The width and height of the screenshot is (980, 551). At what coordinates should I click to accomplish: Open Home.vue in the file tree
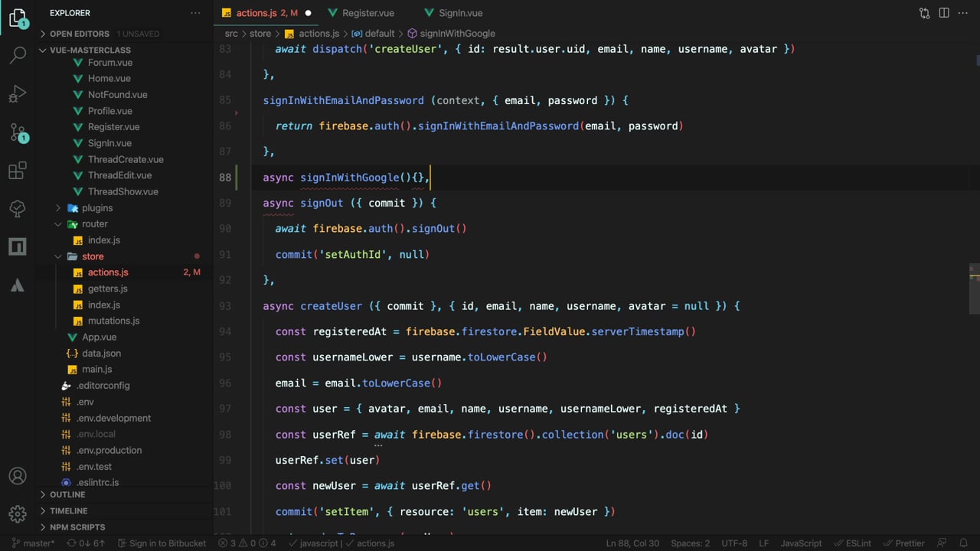[x=109, y=78]
